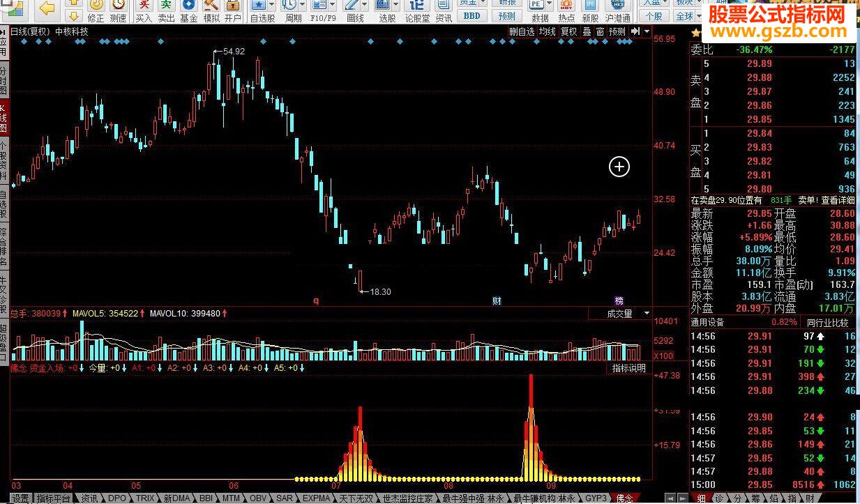Click the 54.92 high price label
The image size is (860, 504).
pos(234,52)
